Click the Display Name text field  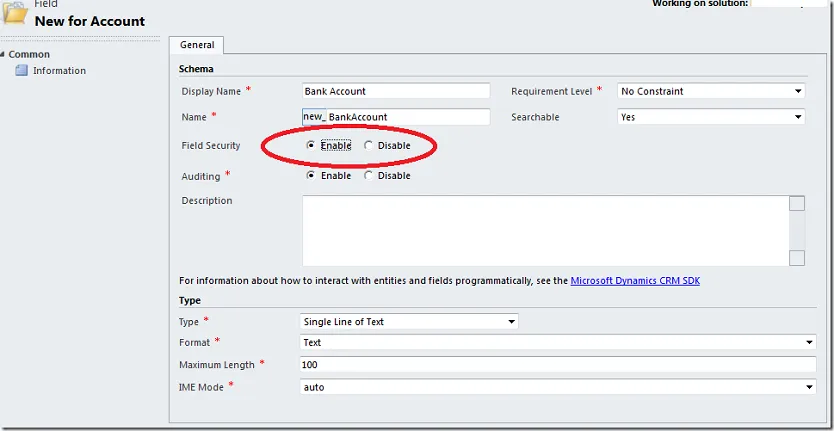pyautogui.click(x=396, y=91)
